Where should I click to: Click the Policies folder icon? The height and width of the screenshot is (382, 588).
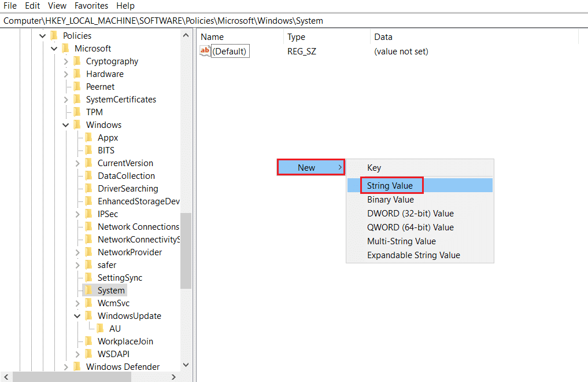coord(54,36)
